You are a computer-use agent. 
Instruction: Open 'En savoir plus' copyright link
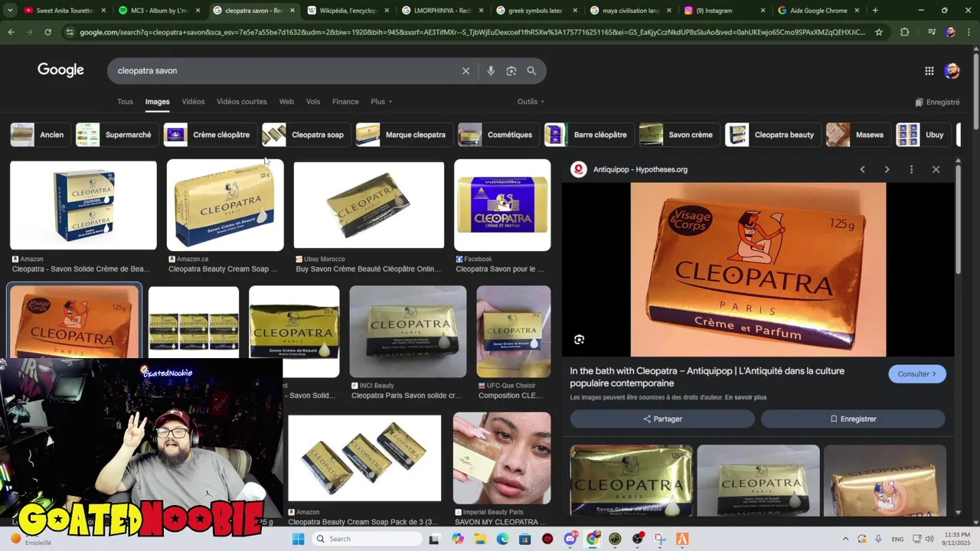pos(746,397)
